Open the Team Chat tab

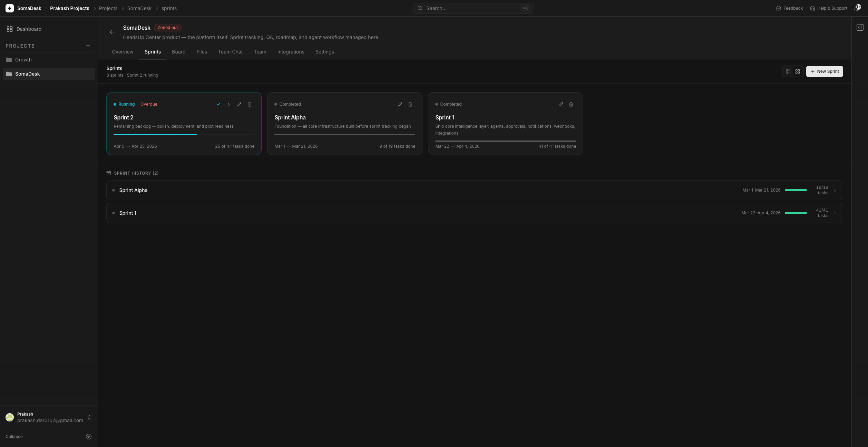click(x=231, y=52)
